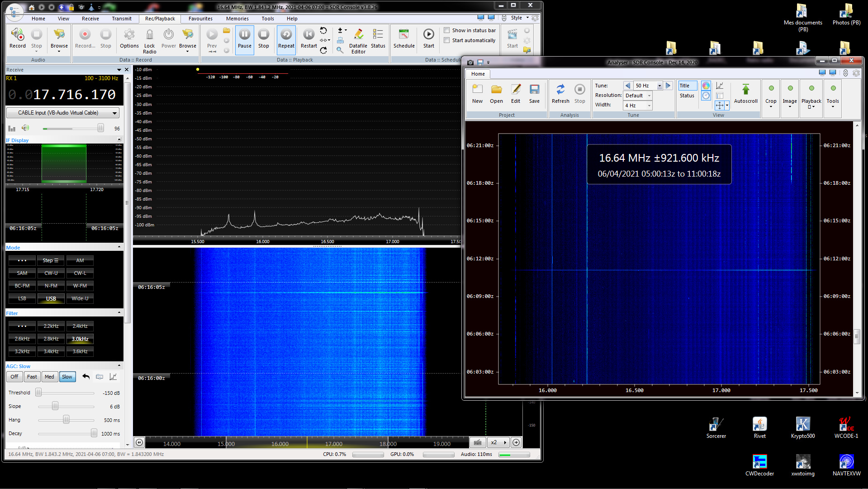Open the Width 4 Hz dropdown
Screen dimensions: 868x489
(x=649, y=105)
